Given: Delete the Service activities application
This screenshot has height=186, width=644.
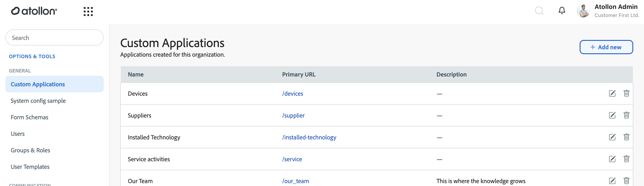Looking at the screenshot, I should point(626,159).
